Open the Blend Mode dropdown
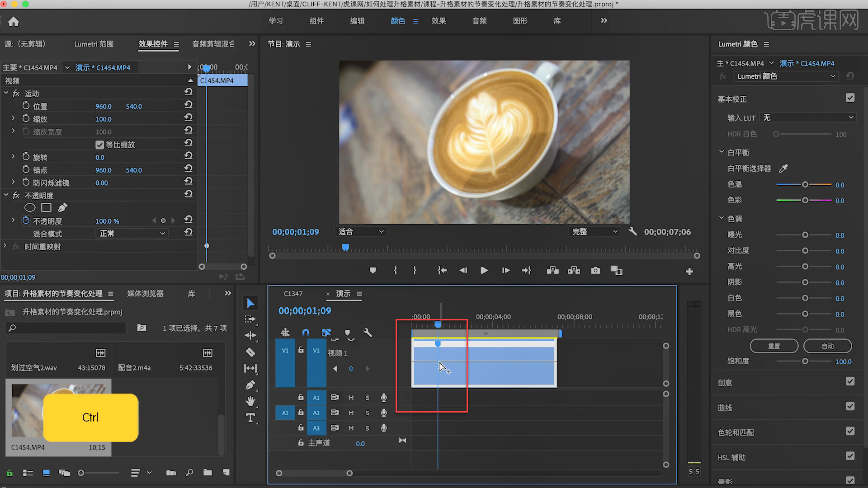The height and width of the screenshot is (488, 868). click(x=132, y=233)
